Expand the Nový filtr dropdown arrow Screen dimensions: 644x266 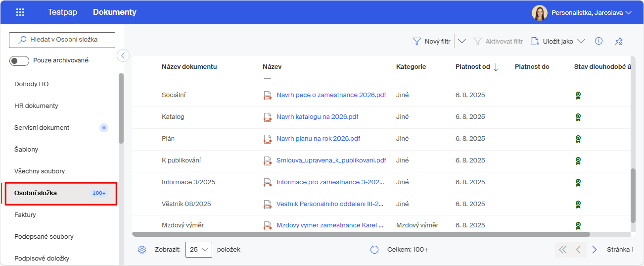[x=462, y=41]
